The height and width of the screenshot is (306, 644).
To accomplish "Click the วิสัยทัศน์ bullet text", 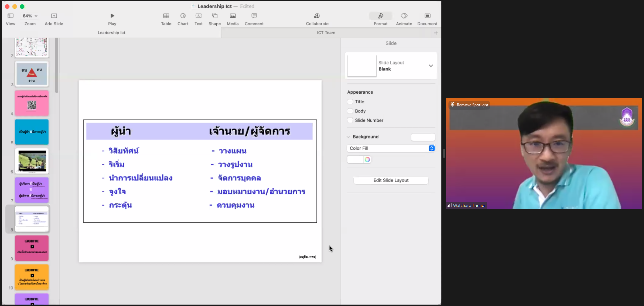I will click(124, 151).
